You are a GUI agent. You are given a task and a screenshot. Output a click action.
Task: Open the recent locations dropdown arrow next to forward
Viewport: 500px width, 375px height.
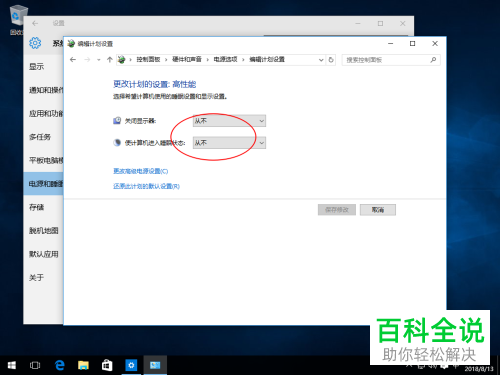tap(99, 60)
